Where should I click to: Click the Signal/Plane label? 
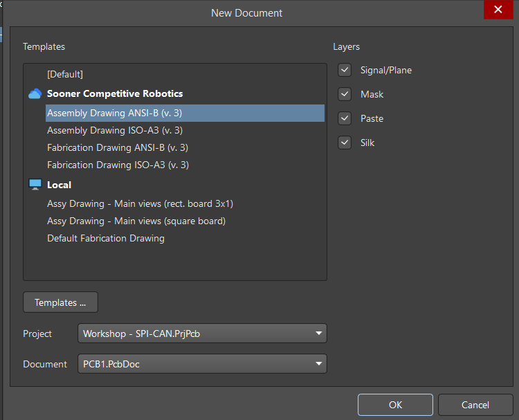386,70
